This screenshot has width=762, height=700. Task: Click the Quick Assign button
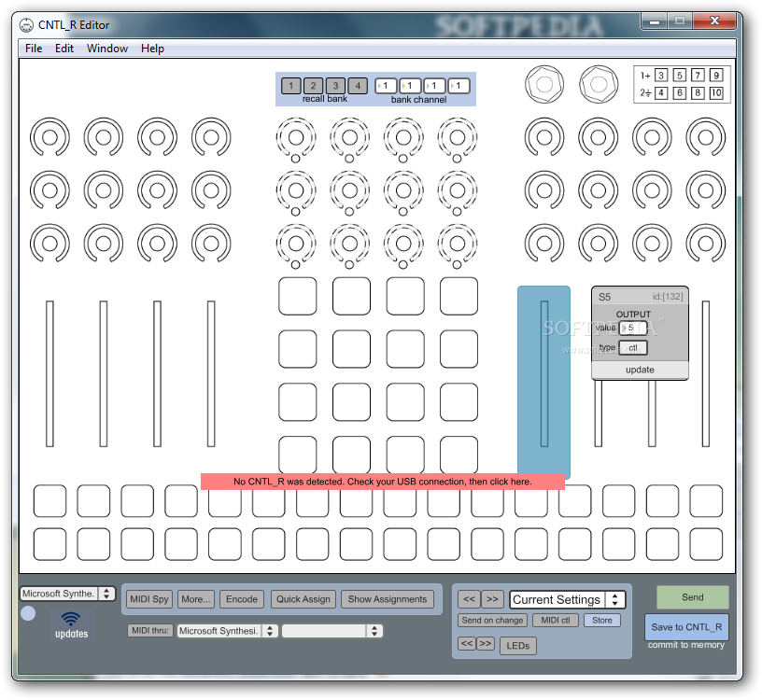(303, 599)
